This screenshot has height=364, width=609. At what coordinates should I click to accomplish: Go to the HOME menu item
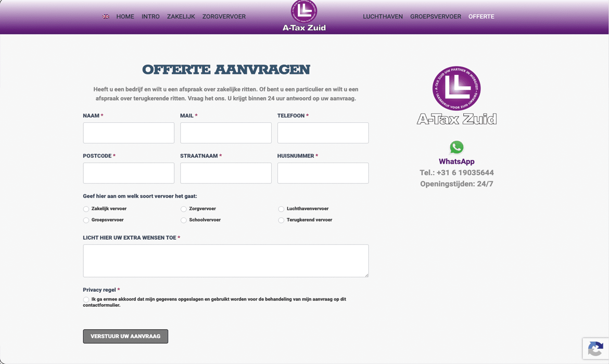pos(125,17)
